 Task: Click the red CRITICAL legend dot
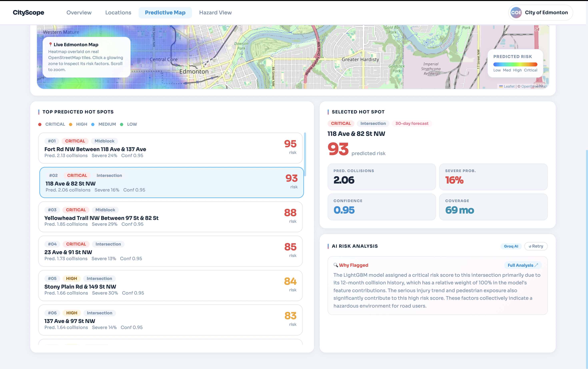click(40, 124)
